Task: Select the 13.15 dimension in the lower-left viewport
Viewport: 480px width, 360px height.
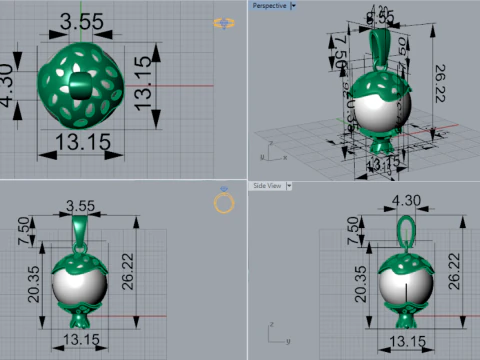Action: coord(81,340)
